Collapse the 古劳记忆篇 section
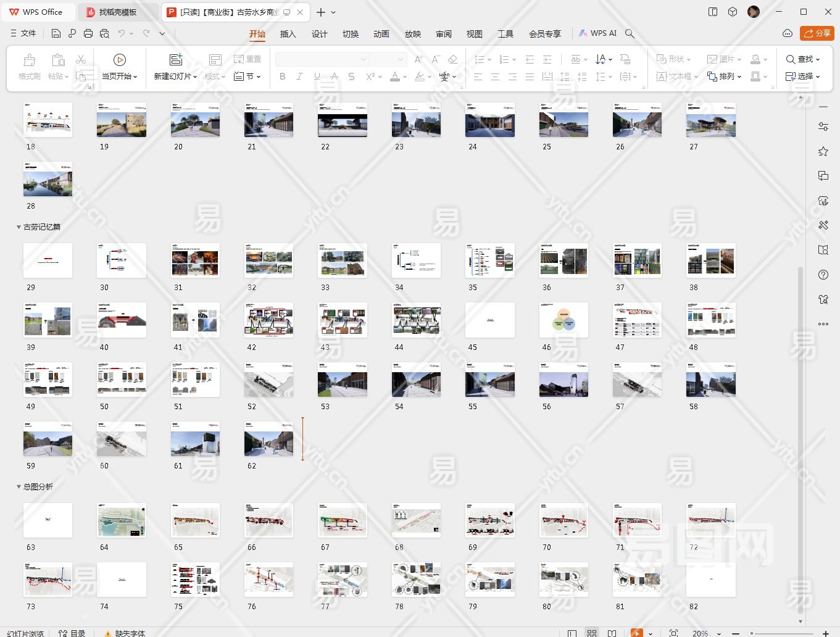The height and width of the screenshot is (637, 840). tap(19, 227)
